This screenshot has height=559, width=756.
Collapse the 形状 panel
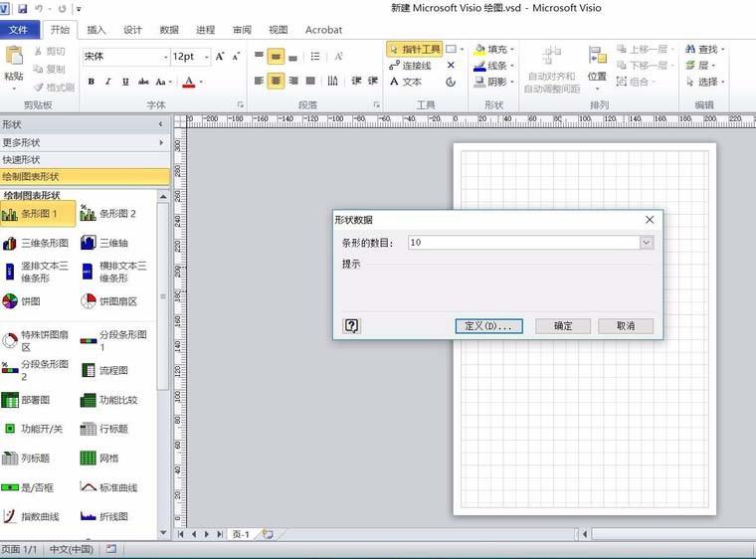(160, 124)
